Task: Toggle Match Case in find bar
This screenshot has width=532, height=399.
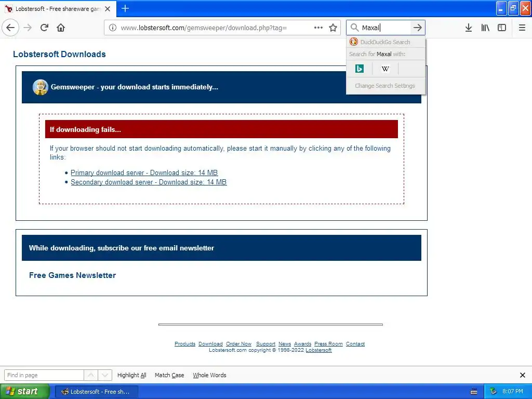Action: [x=169, y=375]
